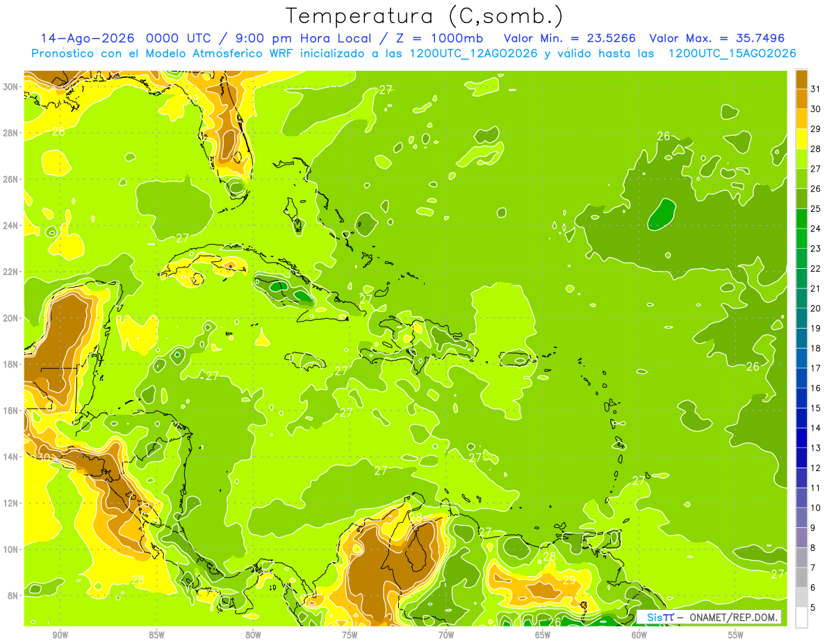
Task: Click the '12N' latitude axis label
Action: pos(11,503)
